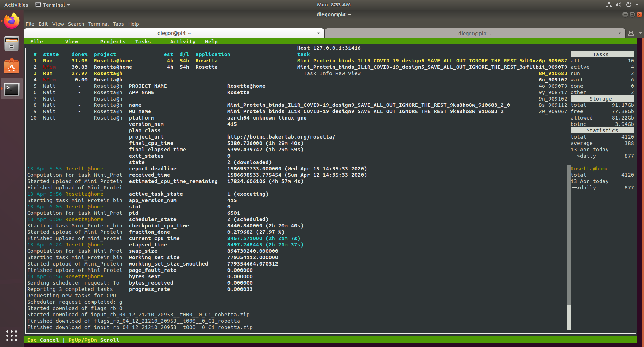Click the elapsed_time value
644x347 pixels.
(x=265, y=245)
